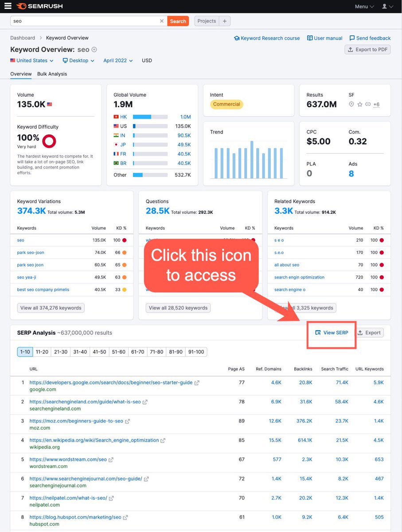Go to Dashboard in the breadcrumb
The width and height of the screenshot is (402, 532).
(x=23, y=38)
